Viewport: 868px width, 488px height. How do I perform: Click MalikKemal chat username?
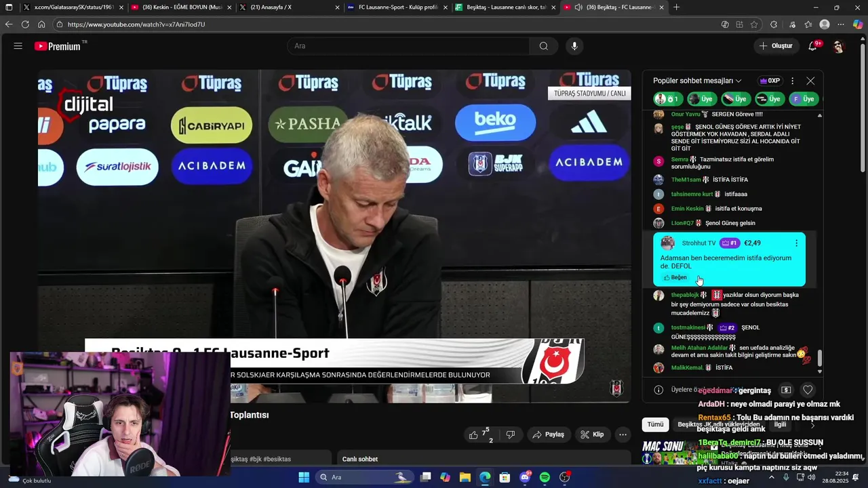687,367
